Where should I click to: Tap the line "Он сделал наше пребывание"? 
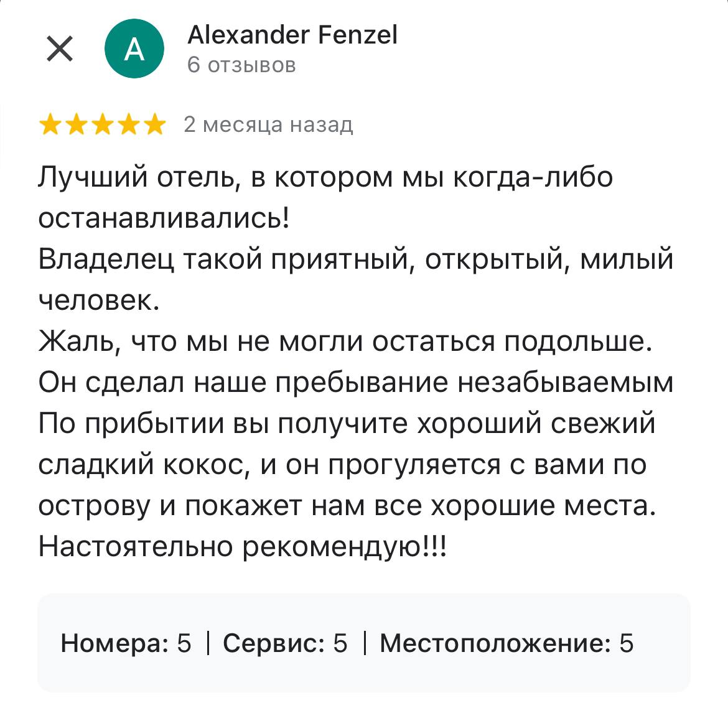coord(355,383)
